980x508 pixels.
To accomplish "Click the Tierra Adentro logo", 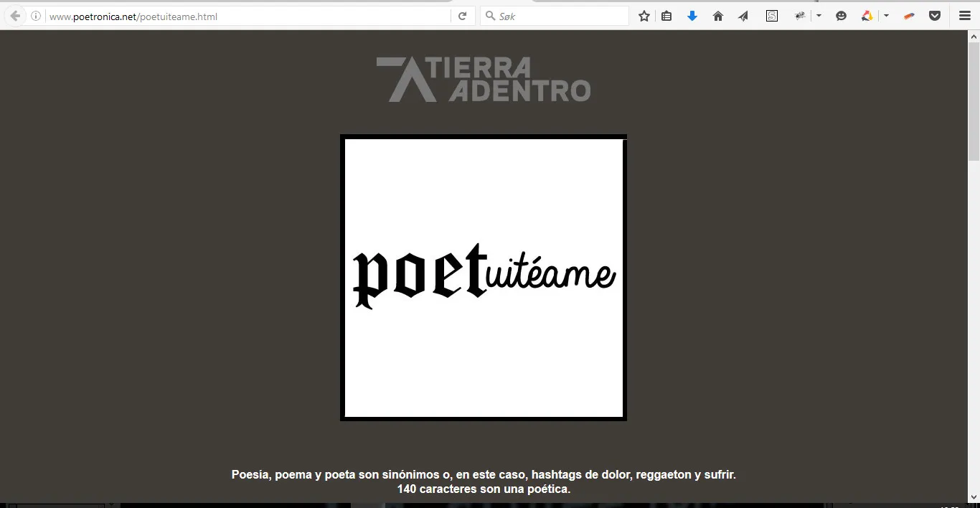I will 483,79.
